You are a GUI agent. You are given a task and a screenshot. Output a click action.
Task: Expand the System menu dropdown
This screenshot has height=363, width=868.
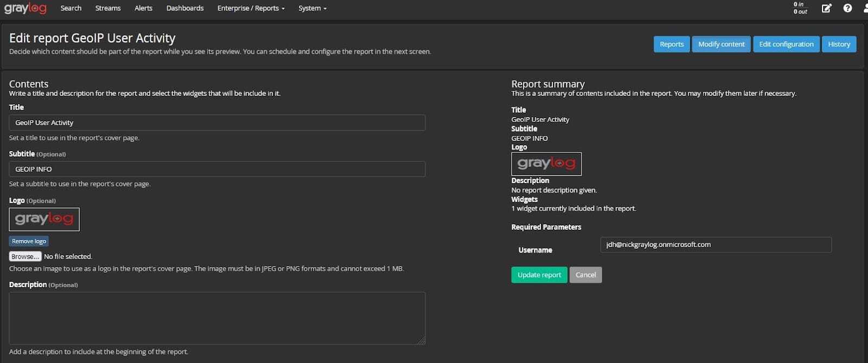[312, 8]
